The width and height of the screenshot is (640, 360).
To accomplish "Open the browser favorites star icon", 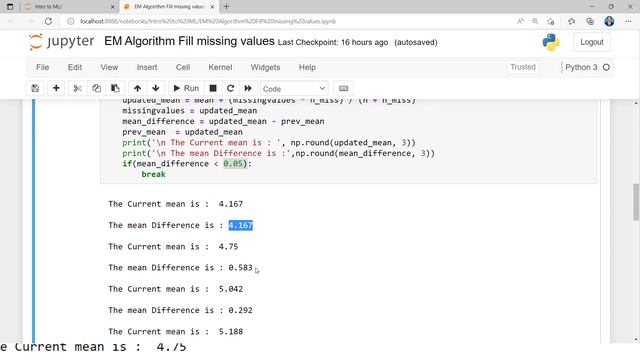I will point(571,21).
